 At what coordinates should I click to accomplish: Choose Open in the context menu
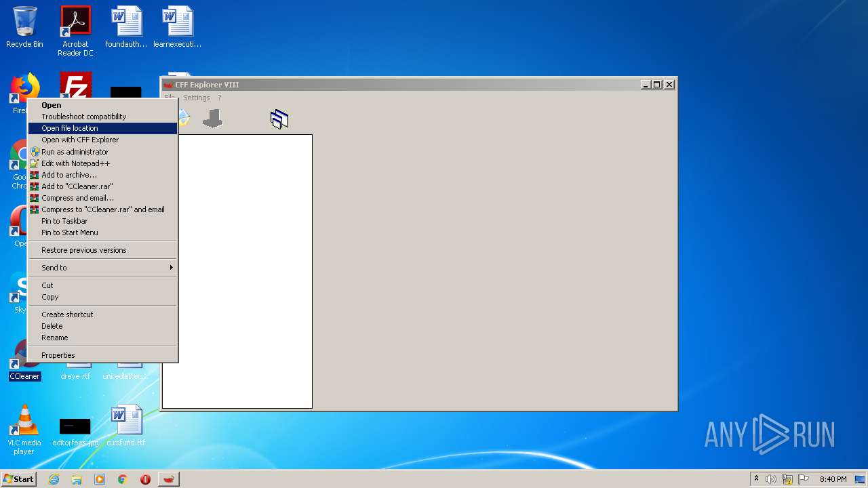(x=102, y=105)
